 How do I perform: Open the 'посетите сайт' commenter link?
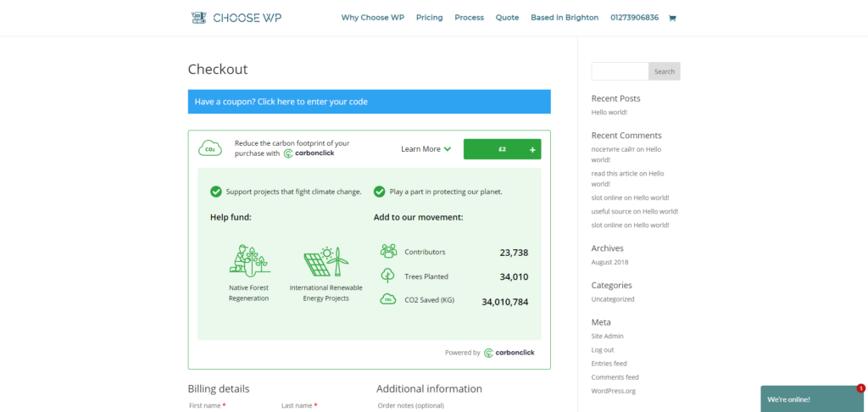click(x=613, y=149)
